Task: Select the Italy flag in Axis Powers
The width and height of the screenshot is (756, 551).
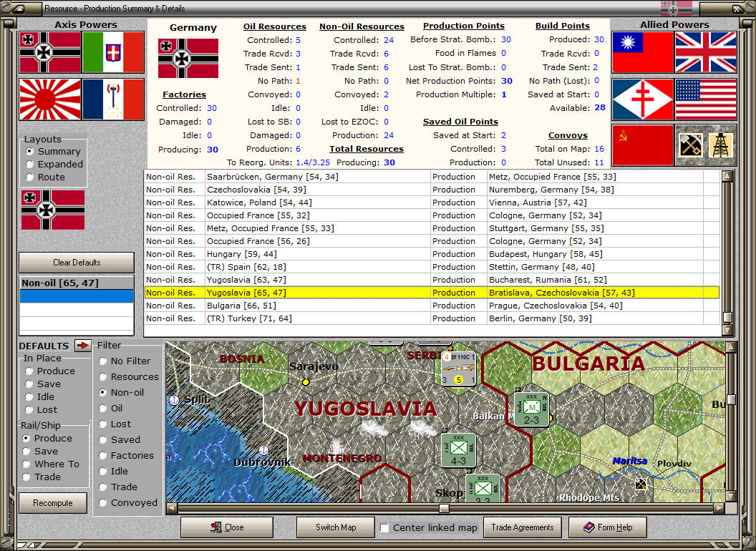Action: point(113,52)
